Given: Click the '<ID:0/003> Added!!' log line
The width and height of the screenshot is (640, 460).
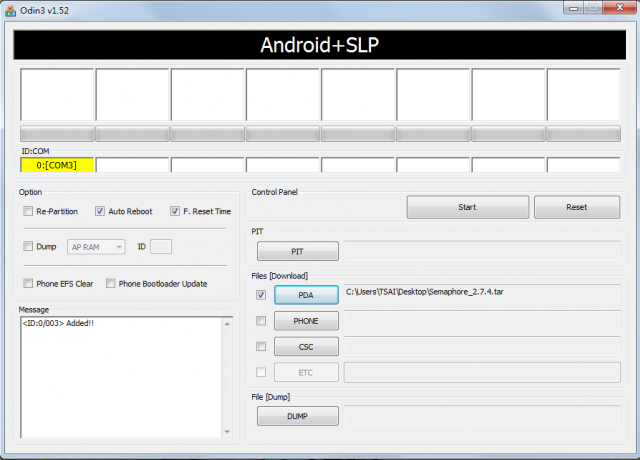Looking at the screenshot, I should click(58, 323).
